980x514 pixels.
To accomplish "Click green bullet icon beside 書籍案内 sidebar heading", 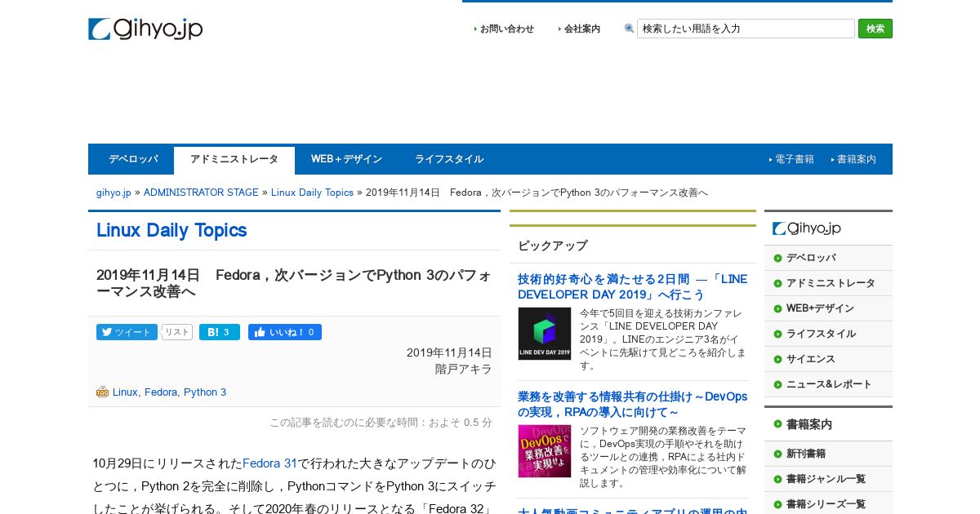I will click(777, 424).
